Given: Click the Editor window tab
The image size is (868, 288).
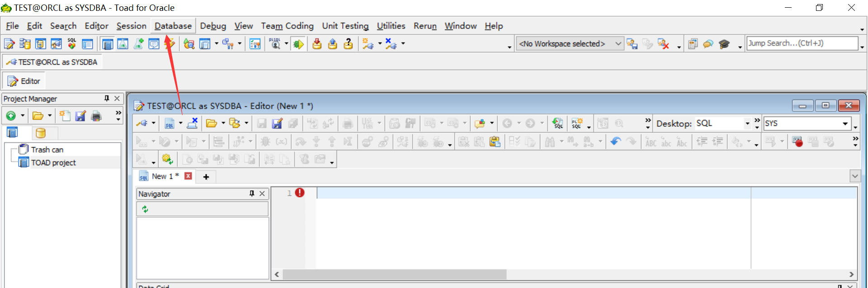Looking at the screenshot, I should click(24, 81).
